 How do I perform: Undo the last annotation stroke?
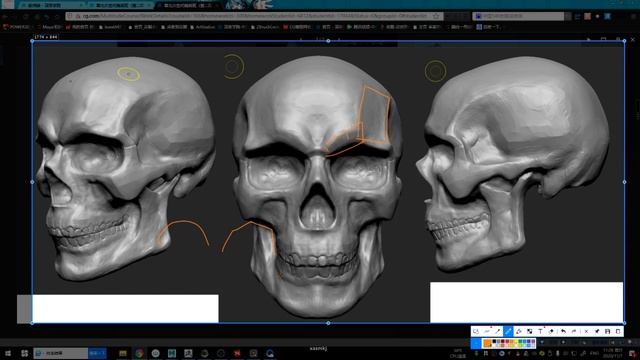point(564,331)
